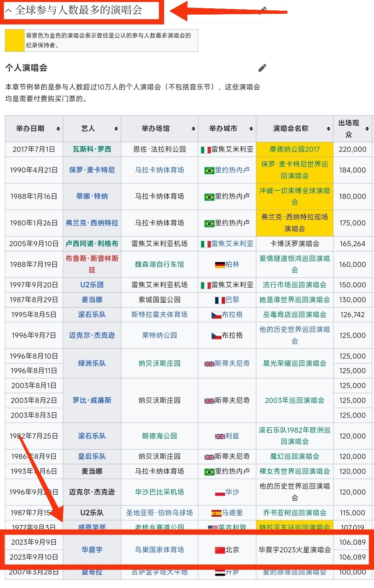
Task: Open the 斯特拉霍夫体育场 venue link
Action: pos(160,315)
